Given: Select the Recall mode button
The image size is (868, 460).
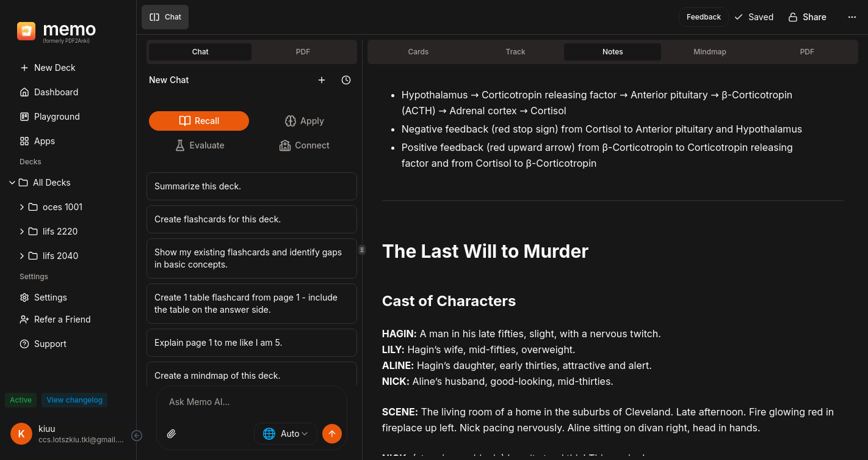Looking at the screenshot, I should coord(199,121).
